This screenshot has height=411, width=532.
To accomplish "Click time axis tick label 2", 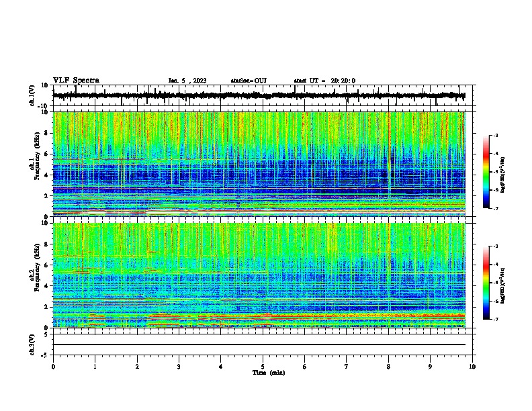I will [x=137, y=367].
